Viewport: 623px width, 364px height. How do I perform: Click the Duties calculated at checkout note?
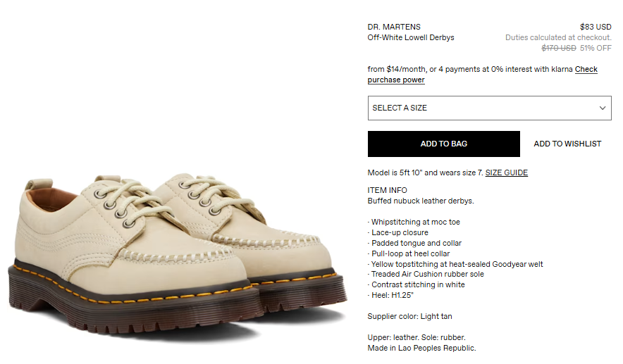(558, 37)
